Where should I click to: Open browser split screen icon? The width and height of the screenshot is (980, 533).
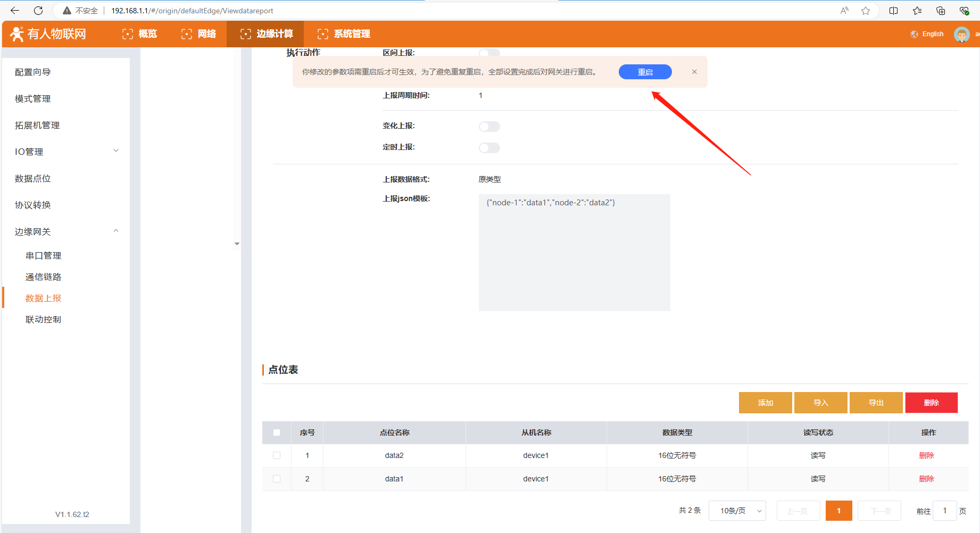point(893,11)
